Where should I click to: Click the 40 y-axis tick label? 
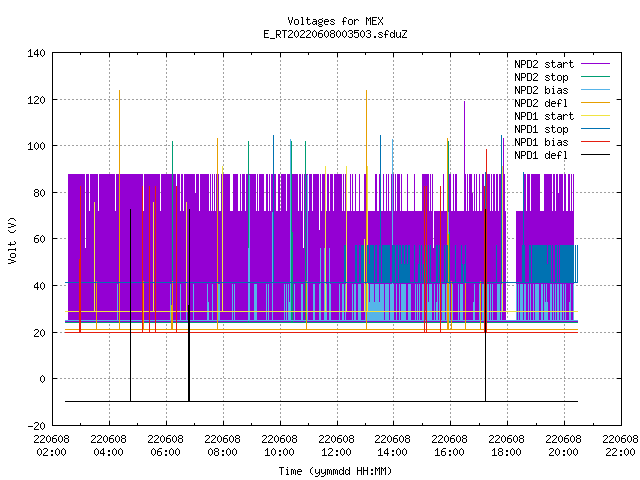(x=39, y=286)
